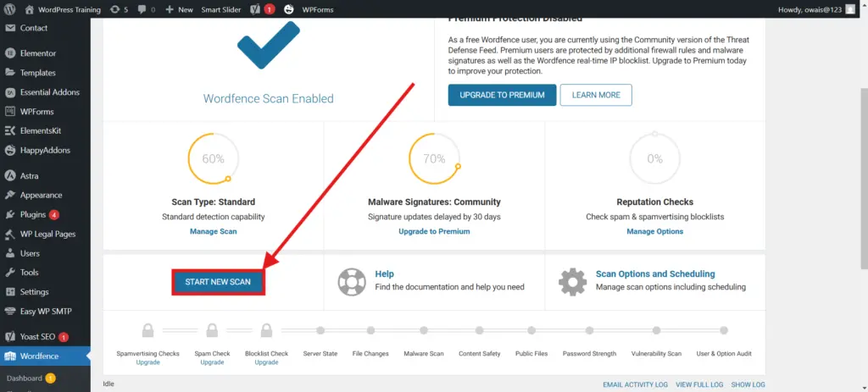Click the Spamvertising Checks lock icon
The image size is (868, 392).
[147, 331]
